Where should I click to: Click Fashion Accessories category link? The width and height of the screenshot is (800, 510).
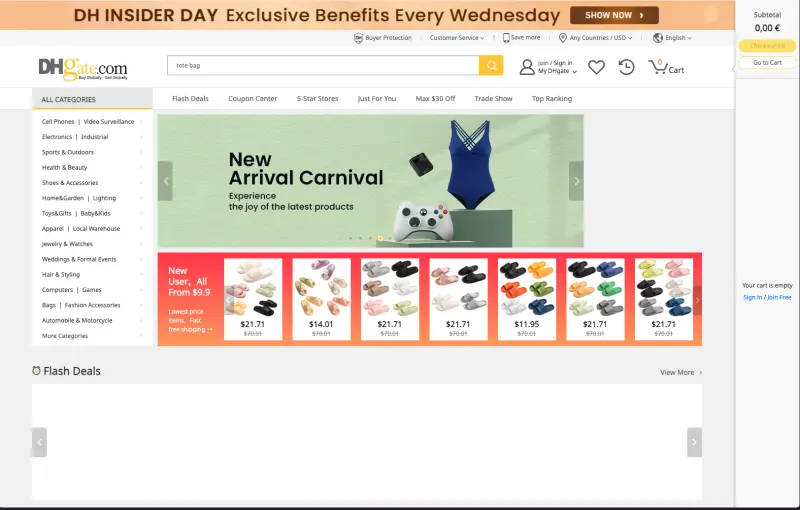click(92, 305)
